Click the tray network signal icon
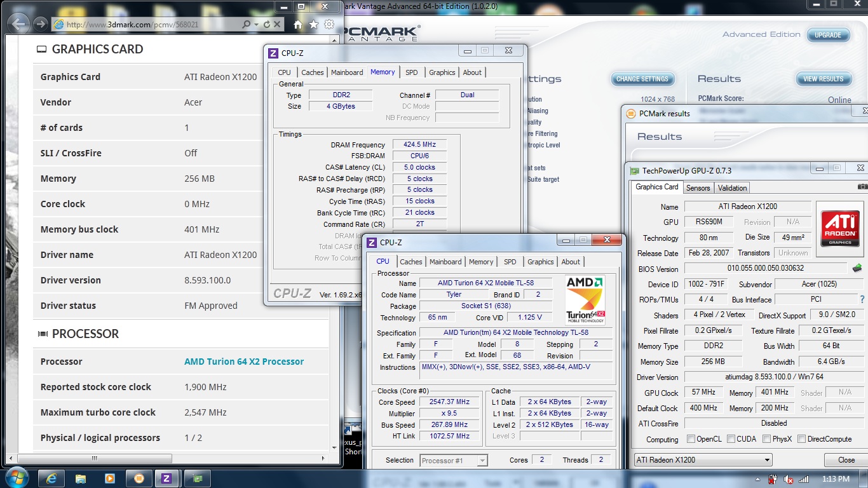 [803, 479]
